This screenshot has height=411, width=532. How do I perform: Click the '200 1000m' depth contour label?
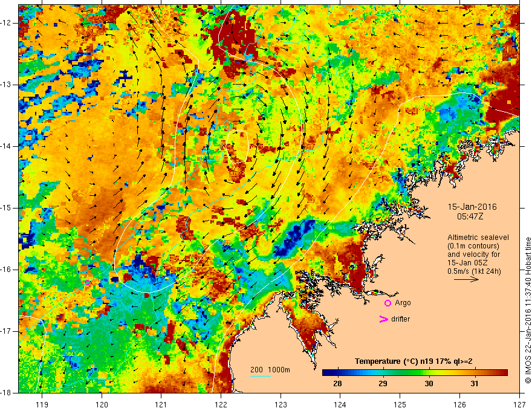click(x=270, y=370)
